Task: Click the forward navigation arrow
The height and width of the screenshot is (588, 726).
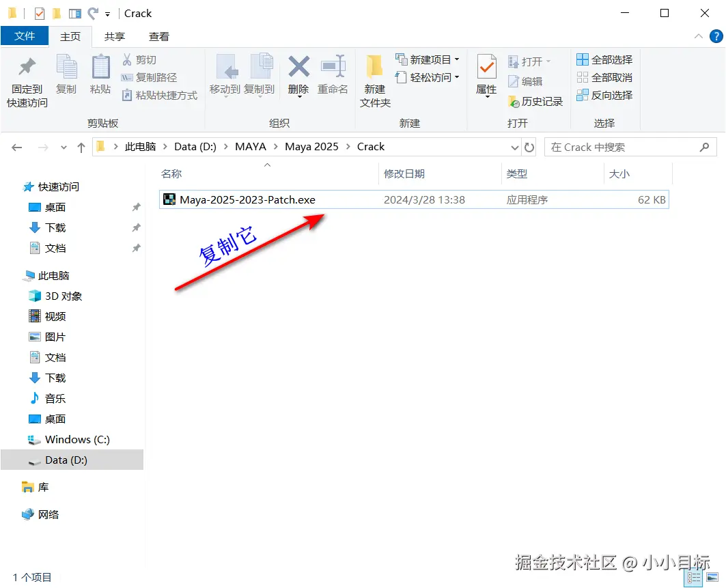Action: tap(43, 148)
